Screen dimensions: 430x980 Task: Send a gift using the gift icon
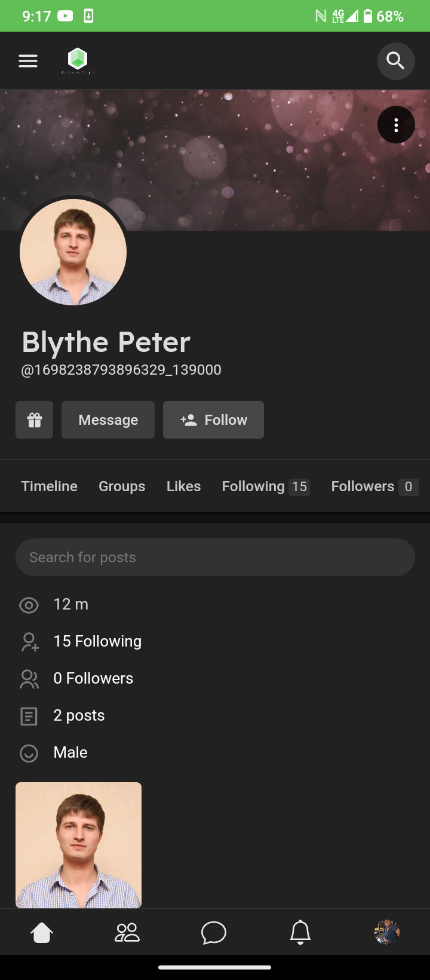pos(35,420)
